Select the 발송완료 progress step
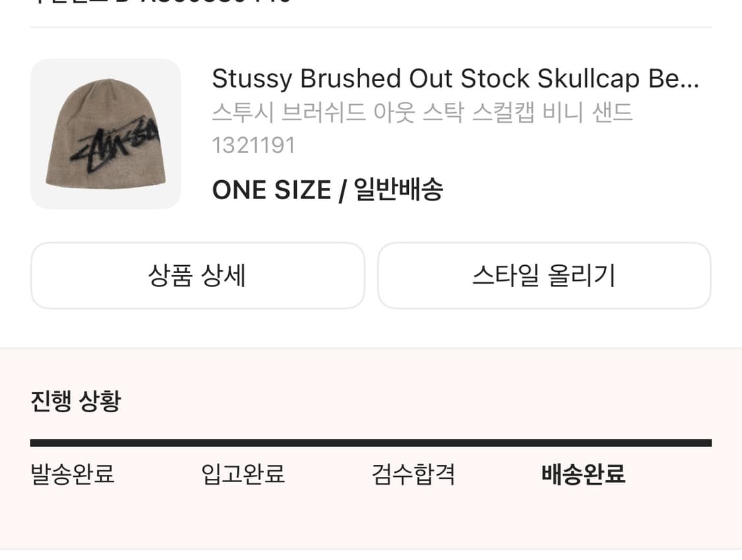 point(73,474)
